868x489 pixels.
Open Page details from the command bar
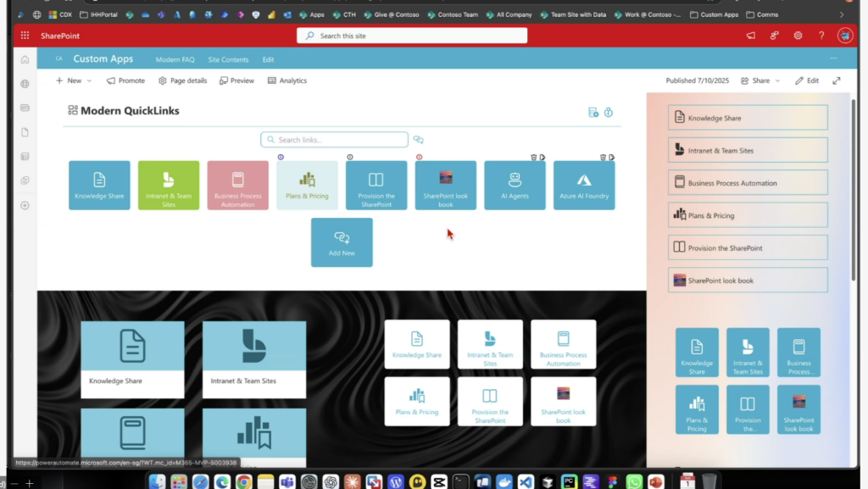183,81
